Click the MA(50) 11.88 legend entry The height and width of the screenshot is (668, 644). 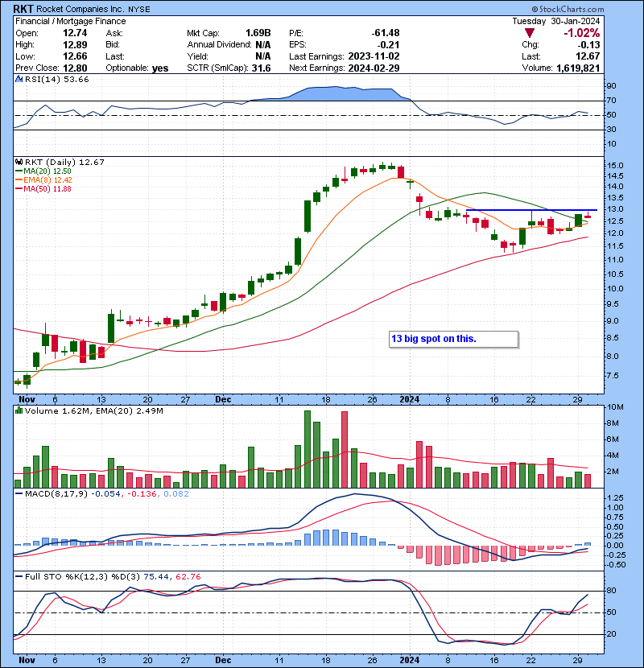47,188
